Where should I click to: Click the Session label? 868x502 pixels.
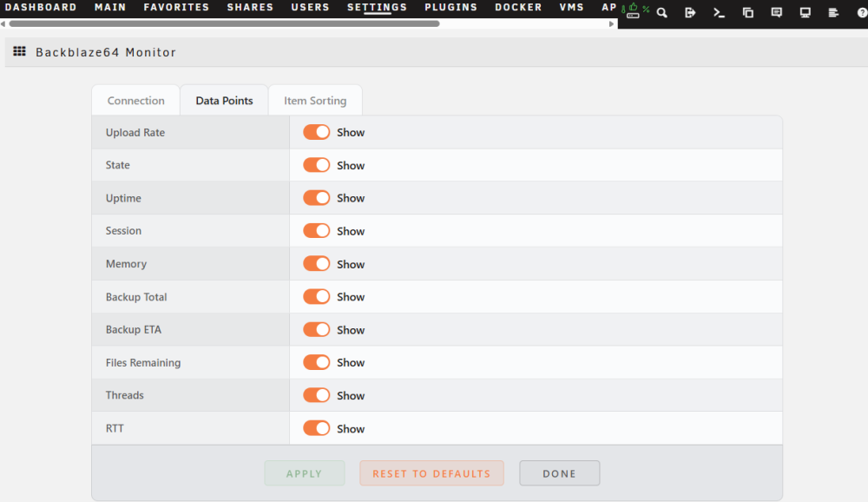(x=123, y=230)
